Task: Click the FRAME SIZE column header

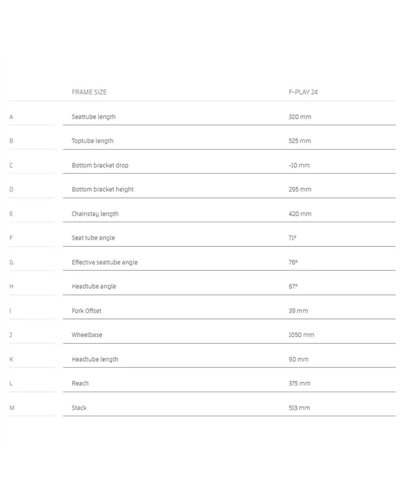Action: point(89,92)
